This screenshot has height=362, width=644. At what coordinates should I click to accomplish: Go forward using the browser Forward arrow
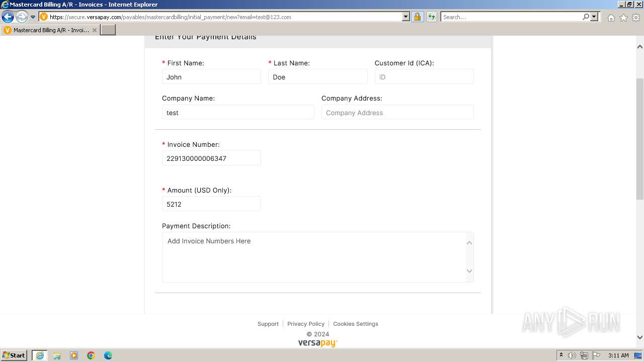click(22, 17)
